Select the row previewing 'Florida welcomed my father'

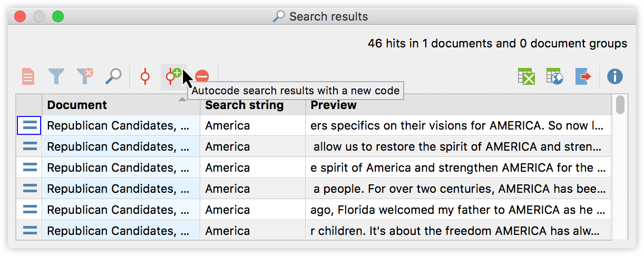[314, 210]
